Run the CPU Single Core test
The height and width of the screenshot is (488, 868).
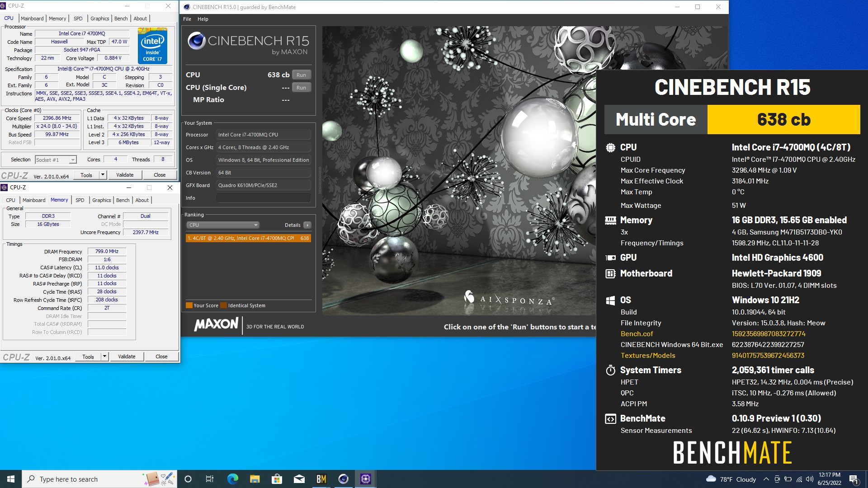coord(302,88)
